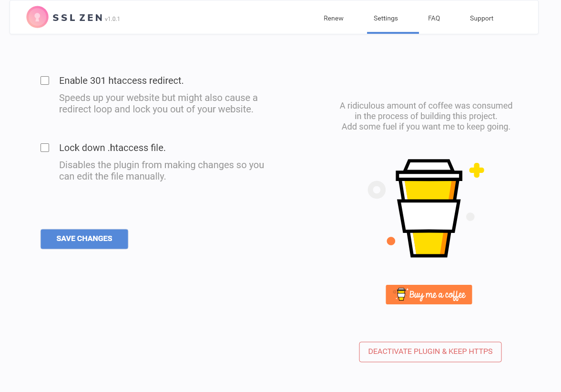Click the redirect loop warning description
Viewport: 561px width, 392px height.
point(158,103)
